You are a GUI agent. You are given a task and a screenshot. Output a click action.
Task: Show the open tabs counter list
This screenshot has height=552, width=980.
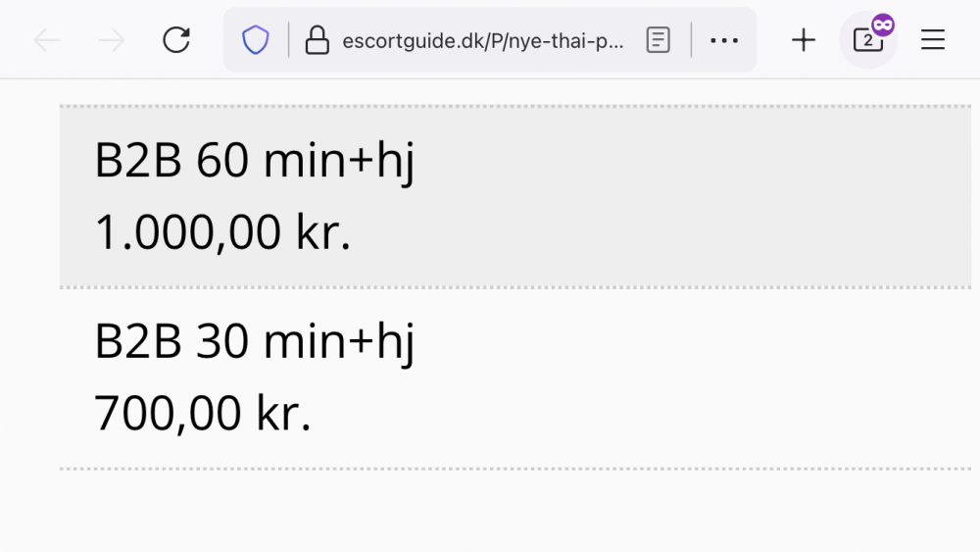coord(866,41)
